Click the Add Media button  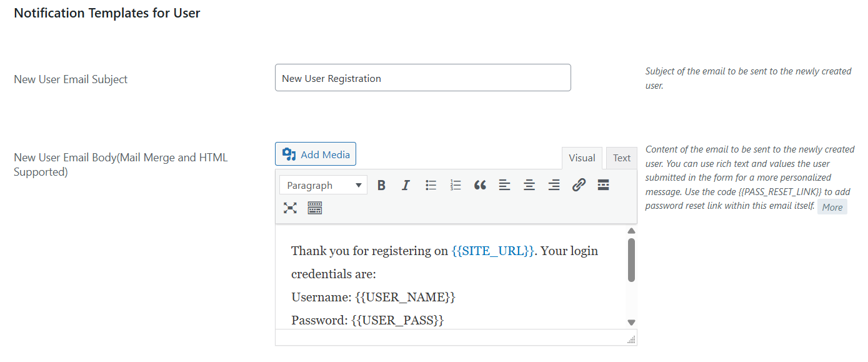pyautogui.click(x=316, y=154)
